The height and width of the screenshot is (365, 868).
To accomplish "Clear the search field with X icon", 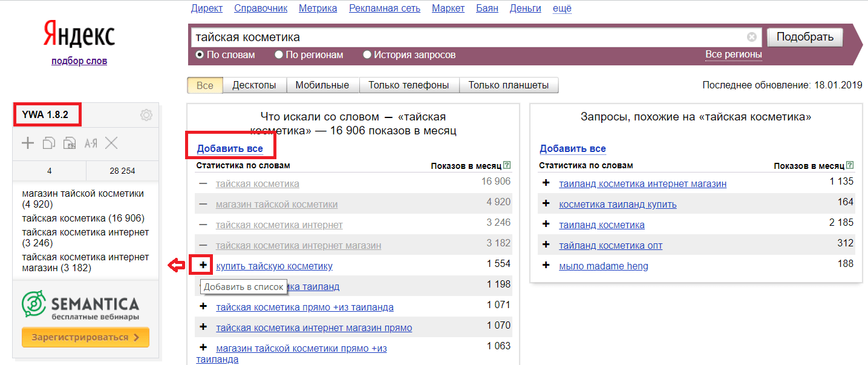I will tap(752, 37).
